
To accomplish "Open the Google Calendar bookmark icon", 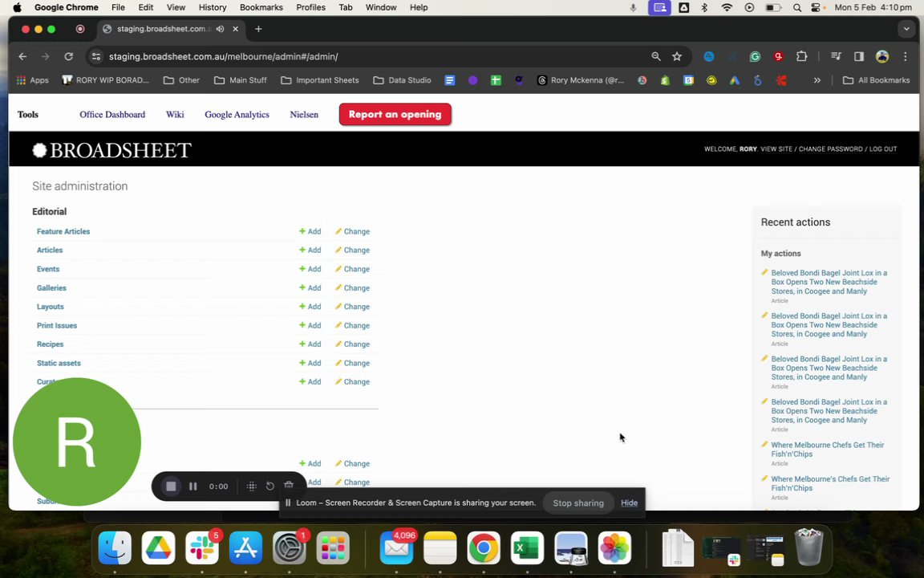I will [688, 80].
